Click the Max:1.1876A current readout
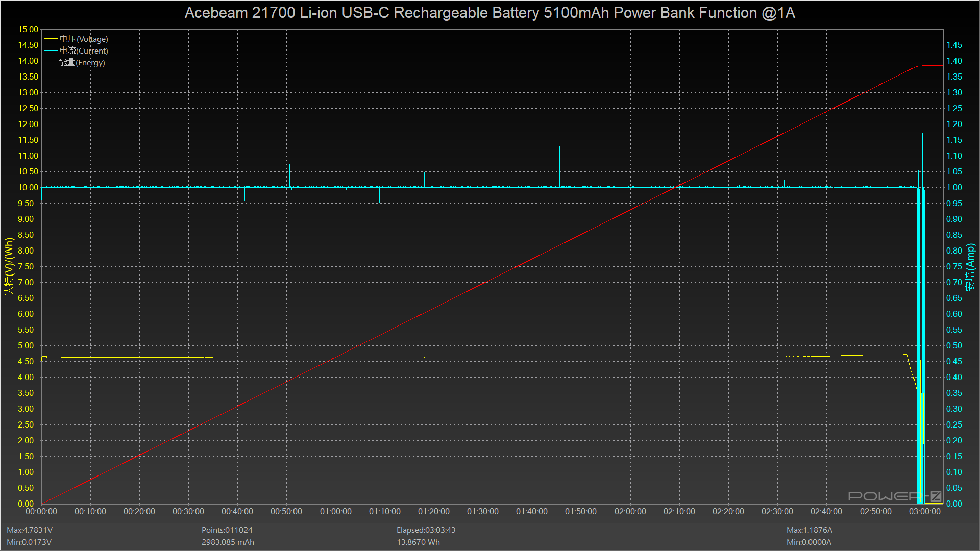 [809, 530]
